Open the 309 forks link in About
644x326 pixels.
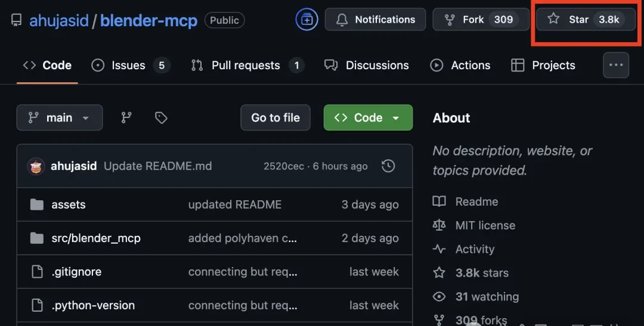pos(481,320)
